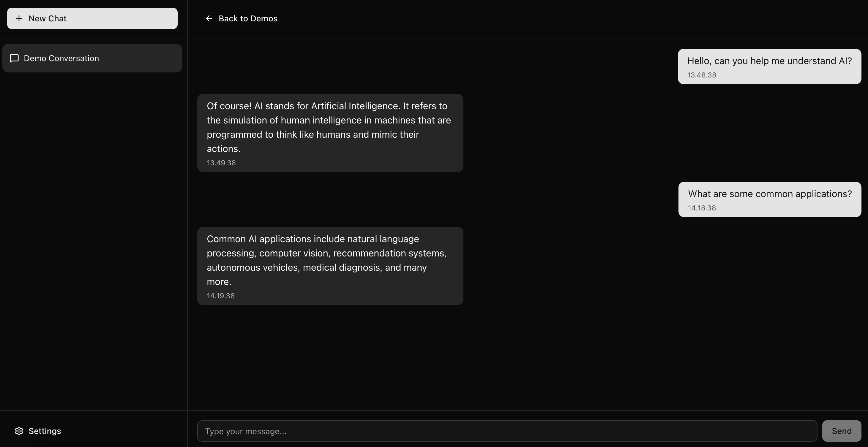Click the 13.48.38 timestamp
The width and height of the screenshot is (868, 447).
(x=702, y=75)
